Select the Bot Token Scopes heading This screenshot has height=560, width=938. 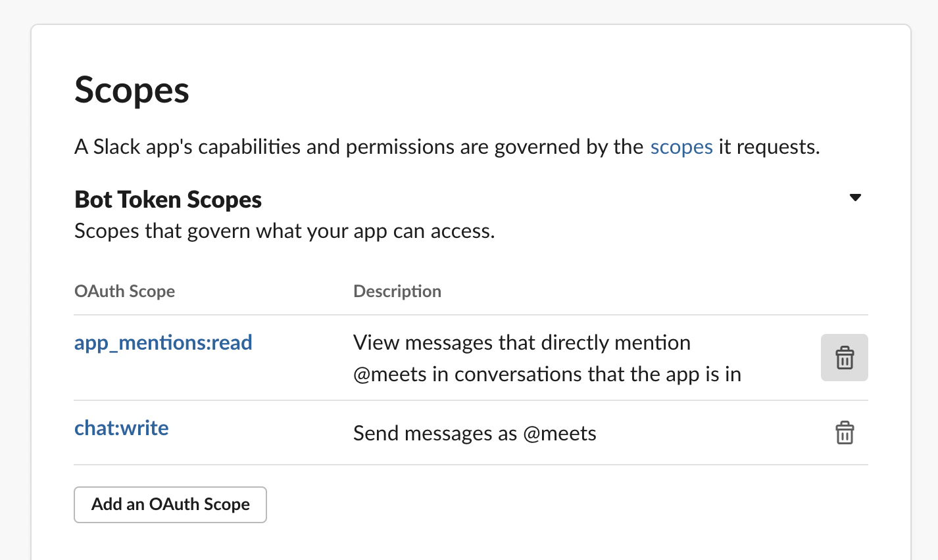click(168, 199)
